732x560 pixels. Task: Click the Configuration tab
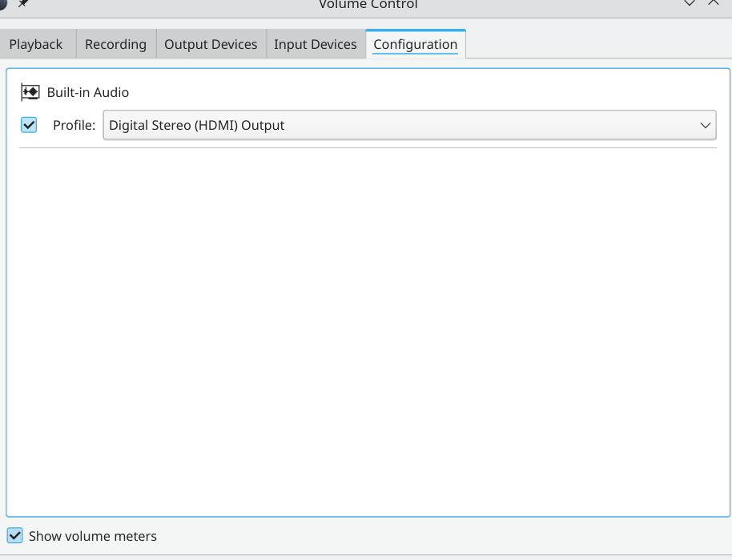coord(416,44)
